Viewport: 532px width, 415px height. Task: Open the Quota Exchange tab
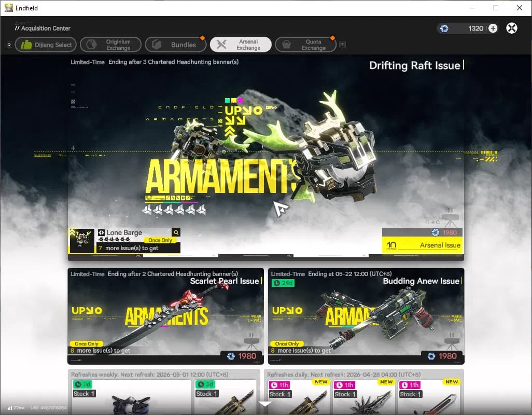[305, 45]
